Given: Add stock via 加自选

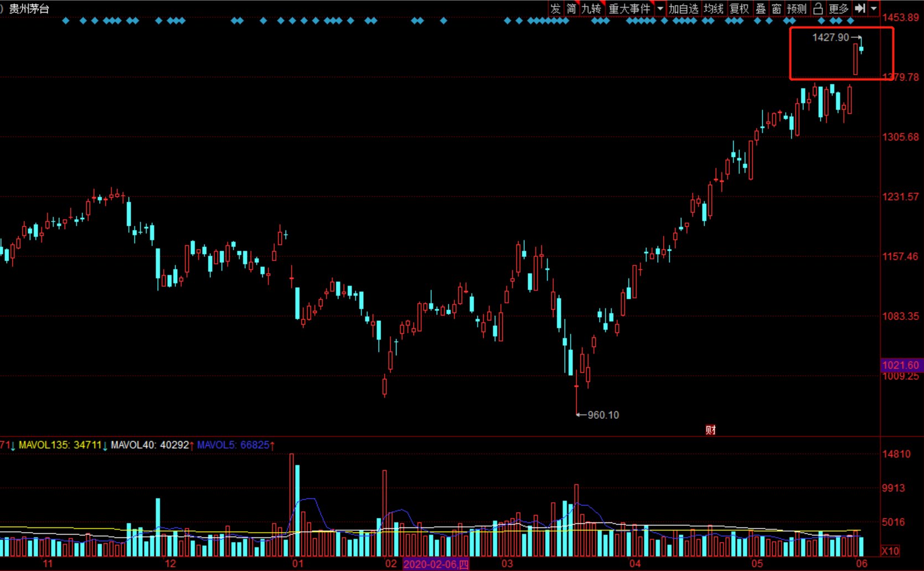Looking at the screenshot, I should (683, 9).
